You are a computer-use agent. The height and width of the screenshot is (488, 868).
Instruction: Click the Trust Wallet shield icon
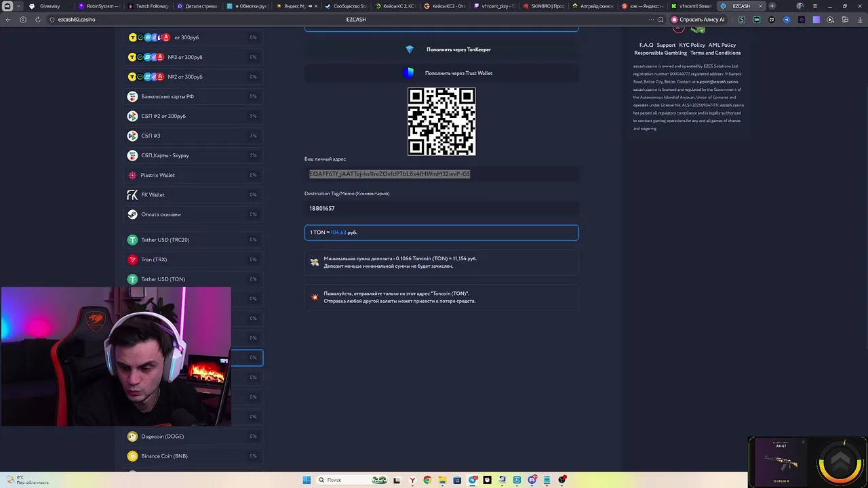tap(409, 73)
